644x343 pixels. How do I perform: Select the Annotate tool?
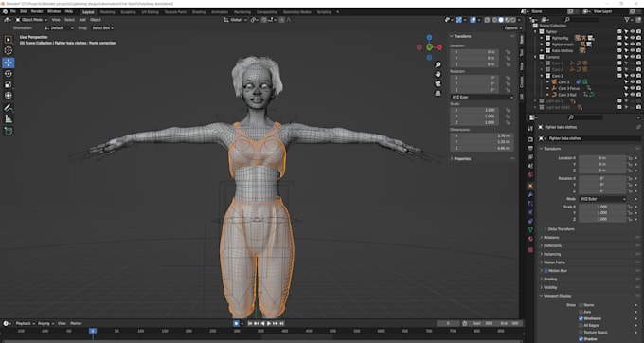(x=9, y=108)
